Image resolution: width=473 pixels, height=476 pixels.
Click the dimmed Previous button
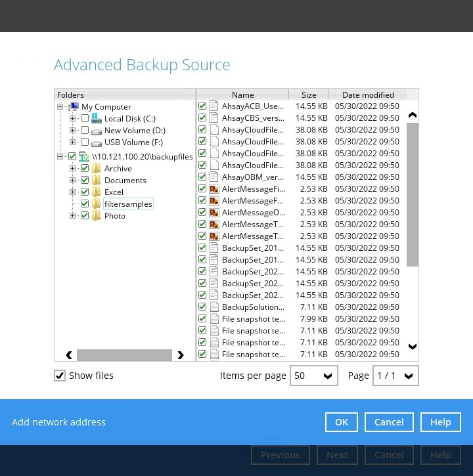coord(280,455)
